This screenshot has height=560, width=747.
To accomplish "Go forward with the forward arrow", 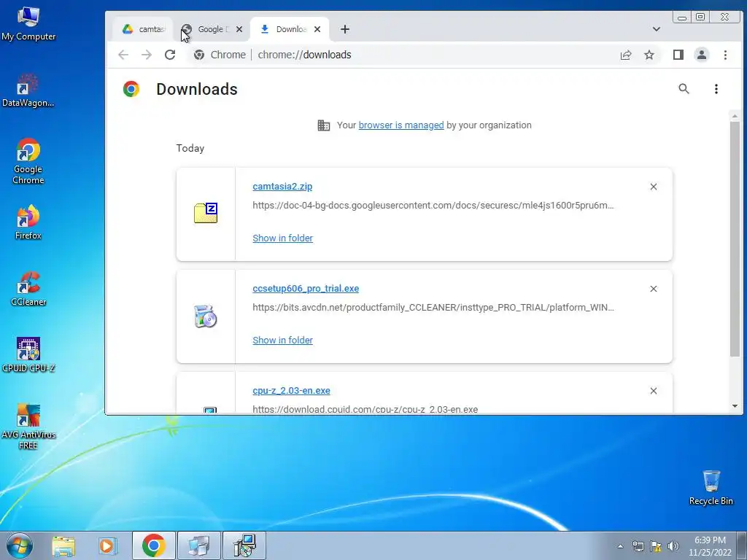I will pyautogui.click(x=147, y=55).
